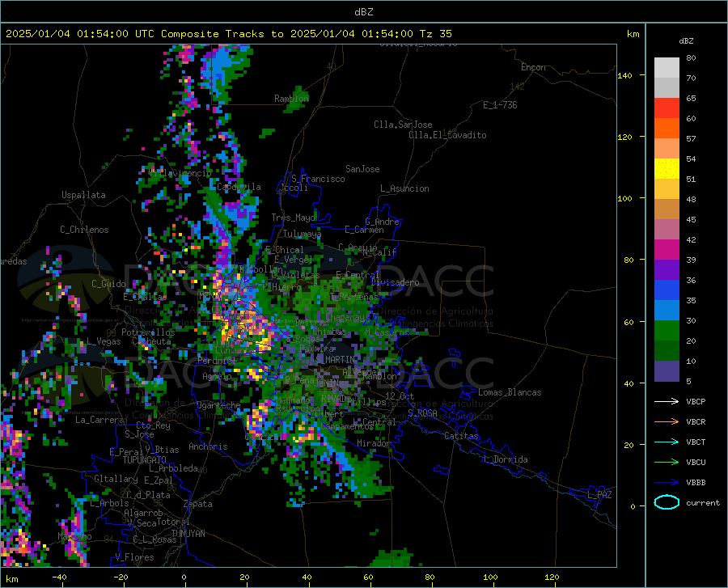Click the 'TUPUNGATO' place label

[x=145, y=460]
